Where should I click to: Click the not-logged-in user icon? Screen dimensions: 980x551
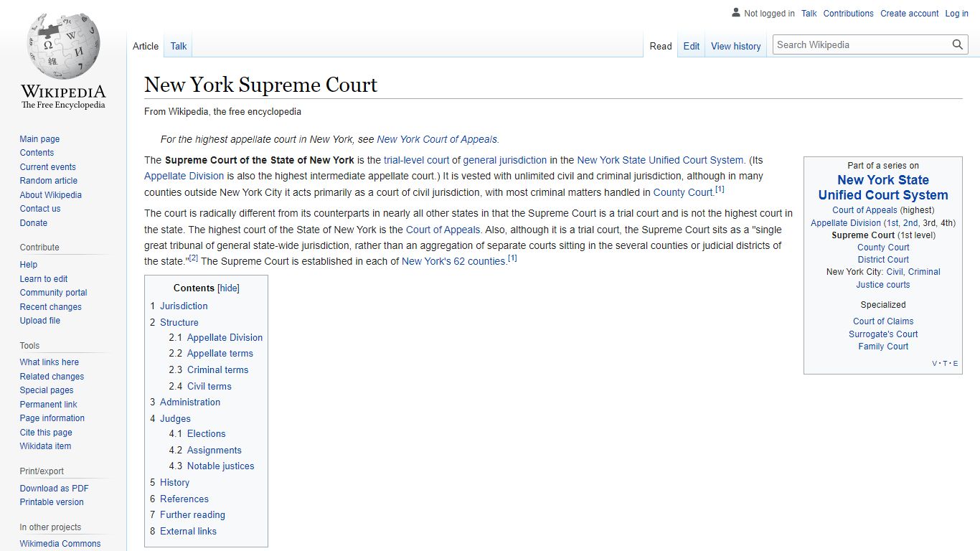[x=735, y=13]
